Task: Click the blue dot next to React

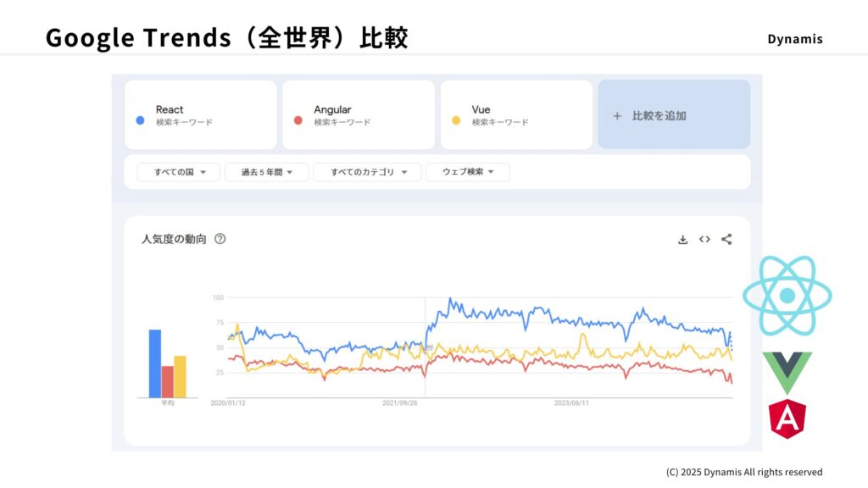Action: pyautogui.click(x=140, y=120)
